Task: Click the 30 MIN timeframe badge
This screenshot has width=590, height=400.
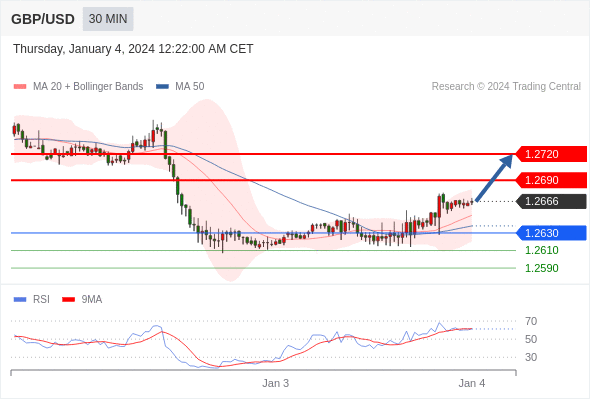Action: point(108,19)
